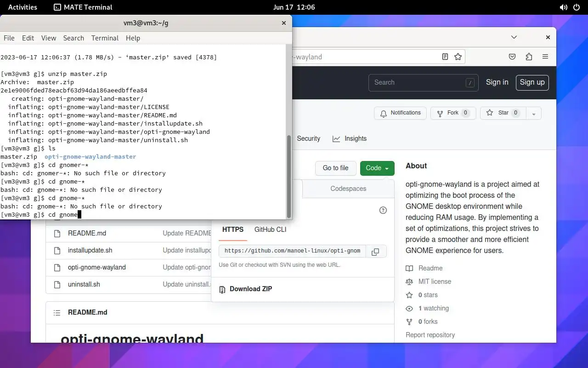
Task: Click the 1 watching link
Action: coord(427,308)
